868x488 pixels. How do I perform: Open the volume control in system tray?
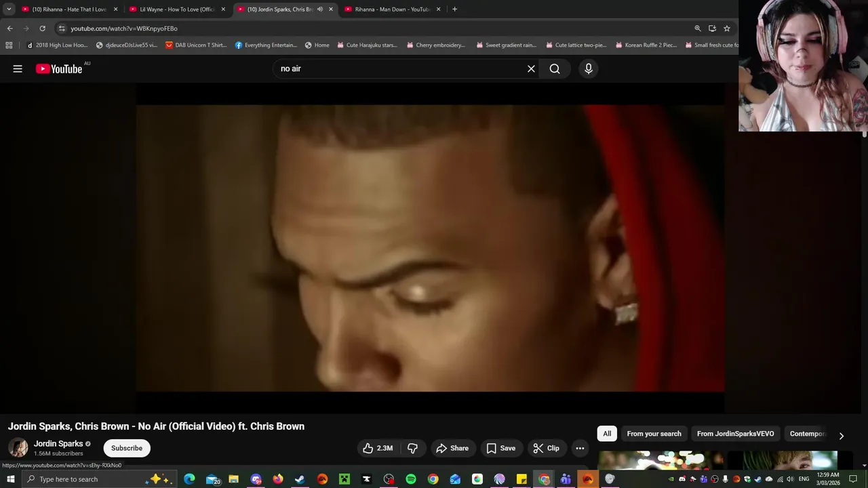tap(790, 479)
